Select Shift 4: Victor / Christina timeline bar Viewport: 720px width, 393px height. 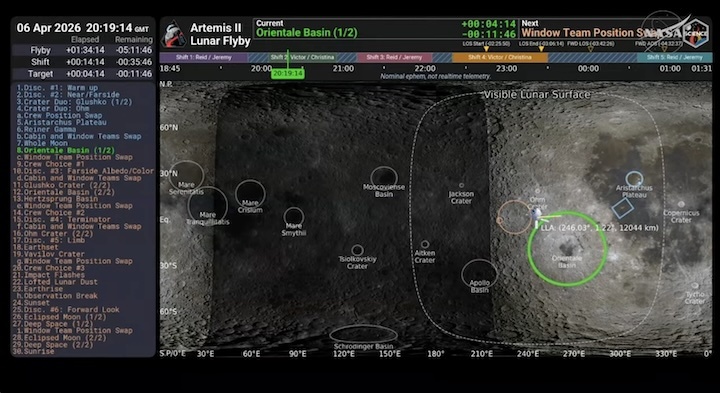[x=500, y=57]
